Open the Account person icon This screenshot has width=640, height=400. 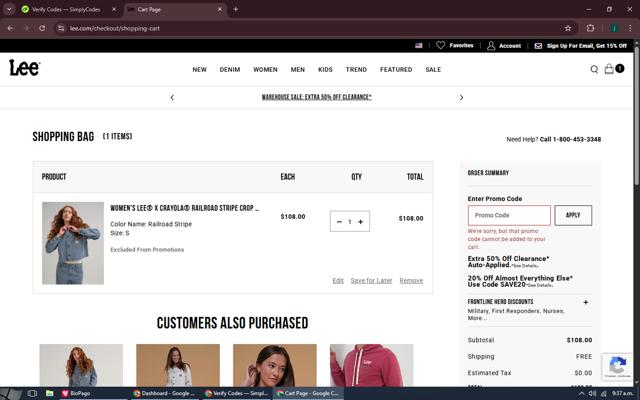[x=491, y=46]
